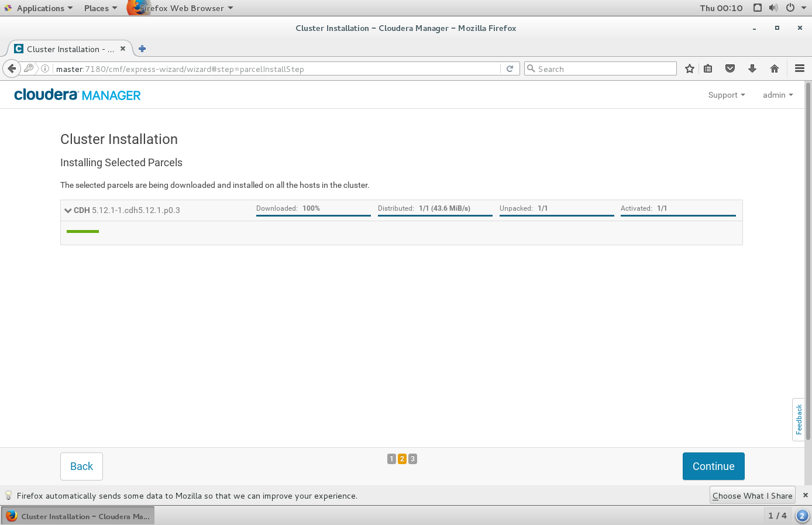Image resolution: width=812 pixels, height=525 pixels.
Task: Close the Cluster Installation tab
Action: pyautogui.click(x=123, y=49)
